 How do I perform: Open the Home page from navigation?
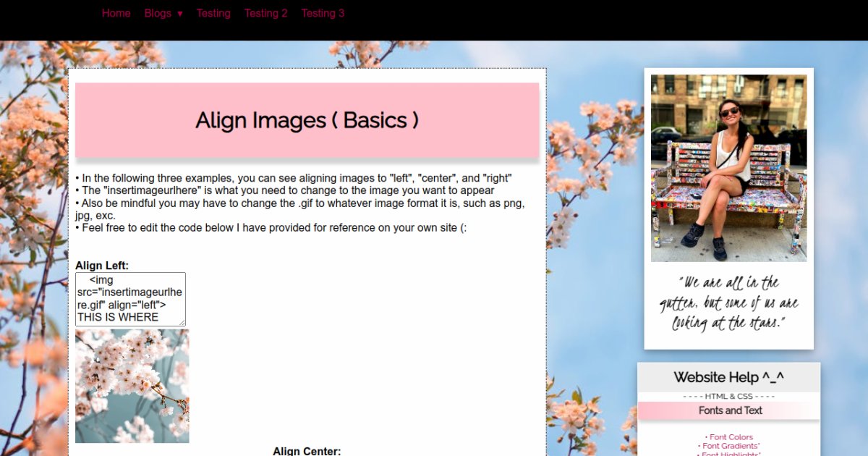(x=116, y=13)
